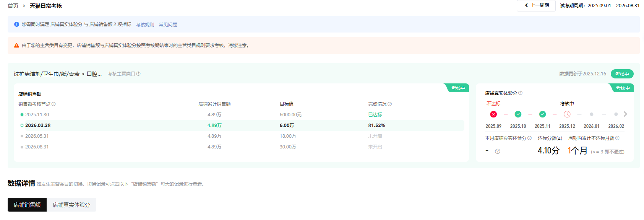Click the question mark next to the dash score
Screen dimensions: 644x220
(498, 152)
